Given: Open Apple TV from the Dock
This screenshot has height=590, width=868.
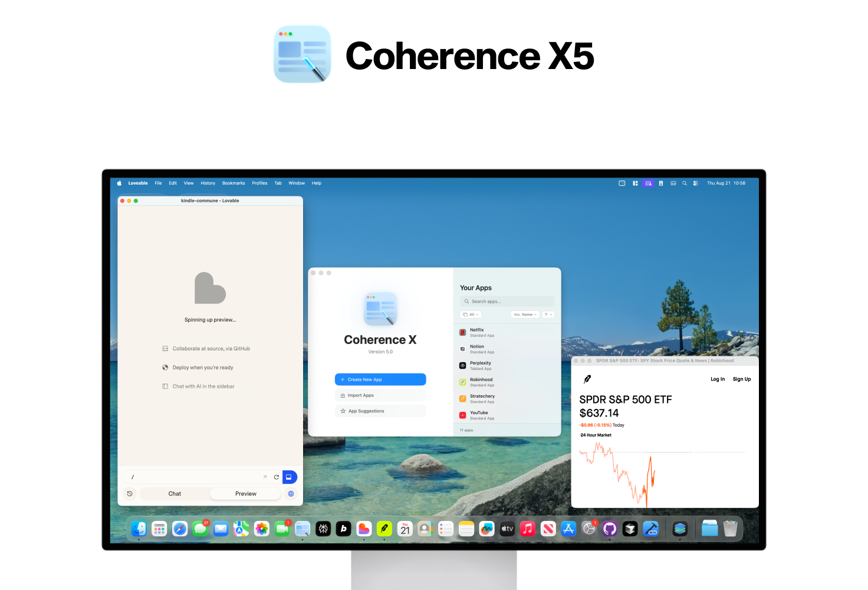Looking at the screenshot, I should (507, 529).
